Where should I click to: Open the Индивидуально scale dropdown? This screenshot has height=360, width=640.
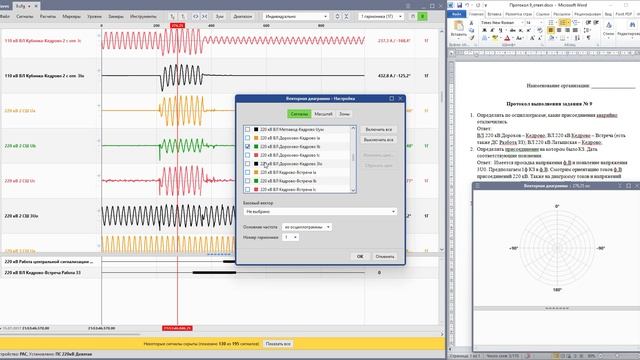(x=296, y=16)
